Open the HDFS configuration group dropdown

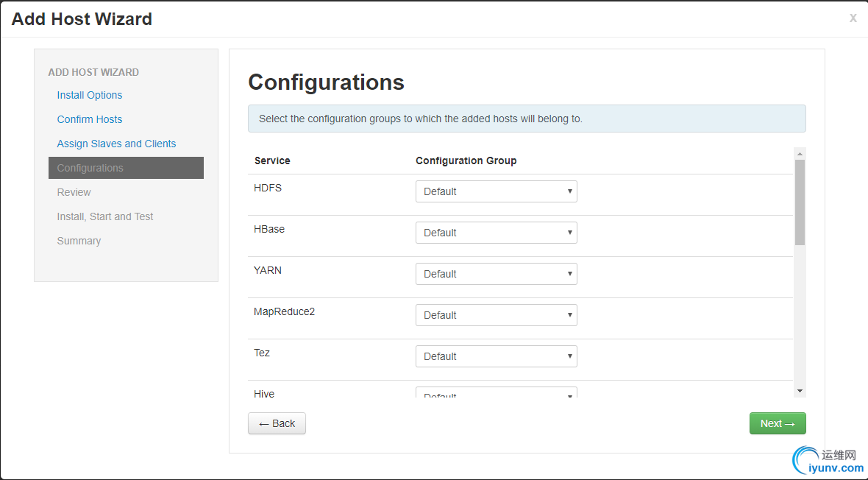(496, 191)
